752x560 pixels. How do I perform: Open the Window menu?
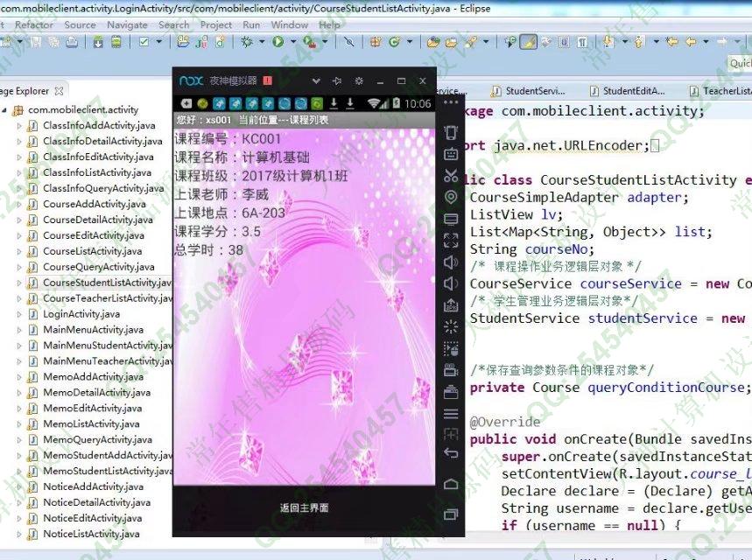(289, 25)
